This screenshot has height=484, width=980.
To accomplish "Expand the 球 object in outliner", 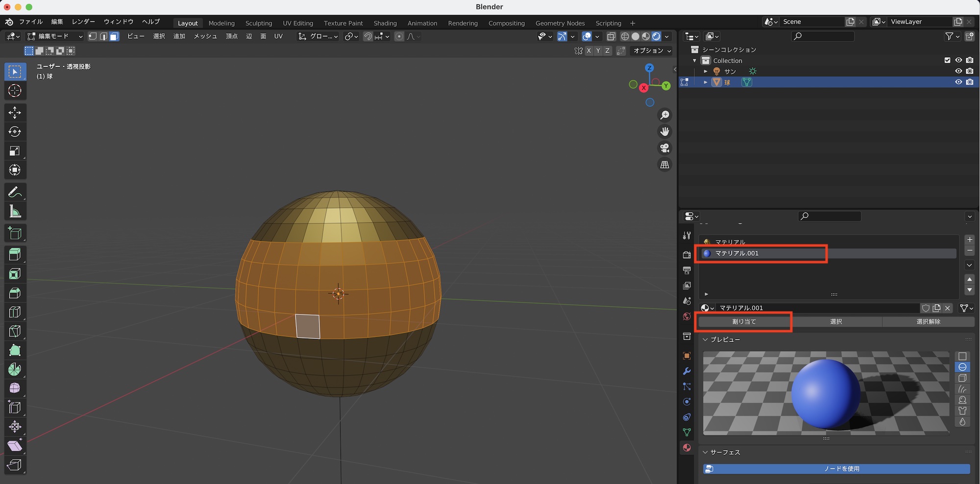I will point(706,82).
